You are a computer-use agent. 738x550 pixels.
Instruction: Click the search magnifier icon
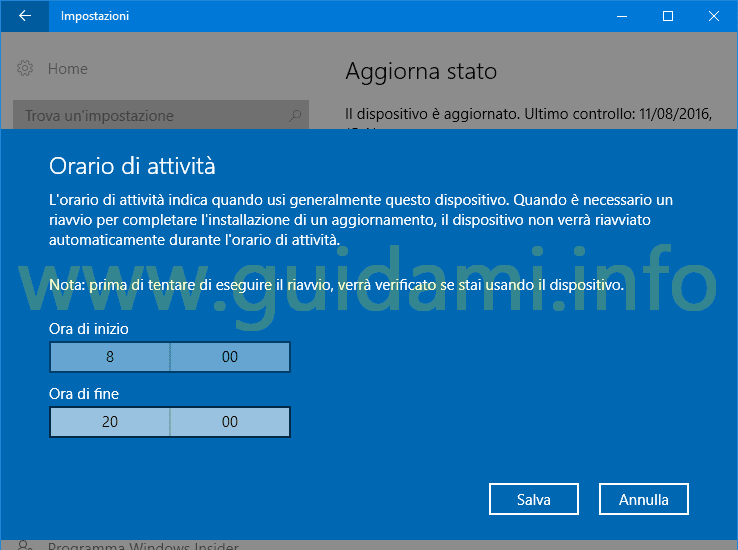pos(295,115)
